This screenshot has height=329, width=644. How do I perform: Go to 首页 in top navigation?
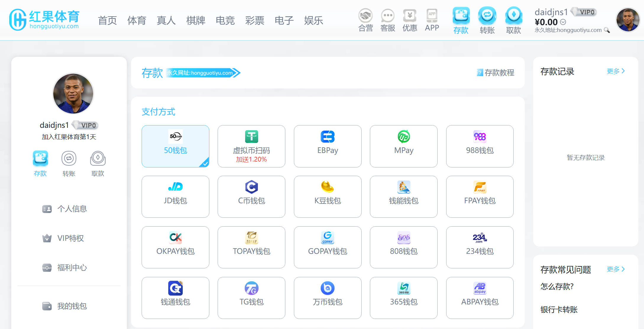click(107, 20)
